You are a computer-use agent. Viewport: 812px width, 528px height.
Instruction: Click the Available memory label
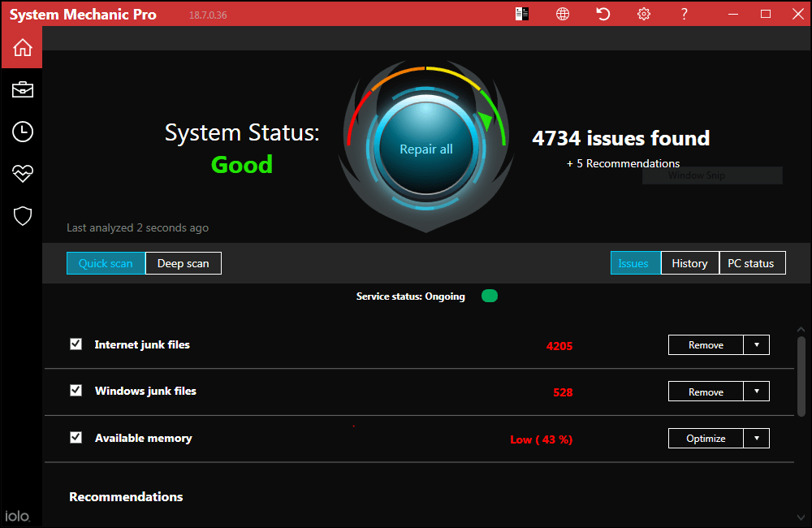[x=144, y=439]
